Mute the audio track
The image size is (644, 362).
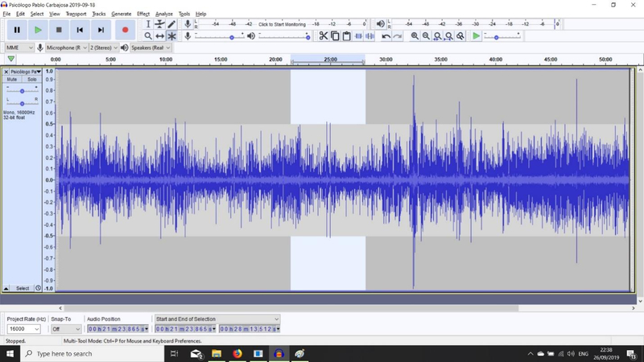tap(12, 80)
